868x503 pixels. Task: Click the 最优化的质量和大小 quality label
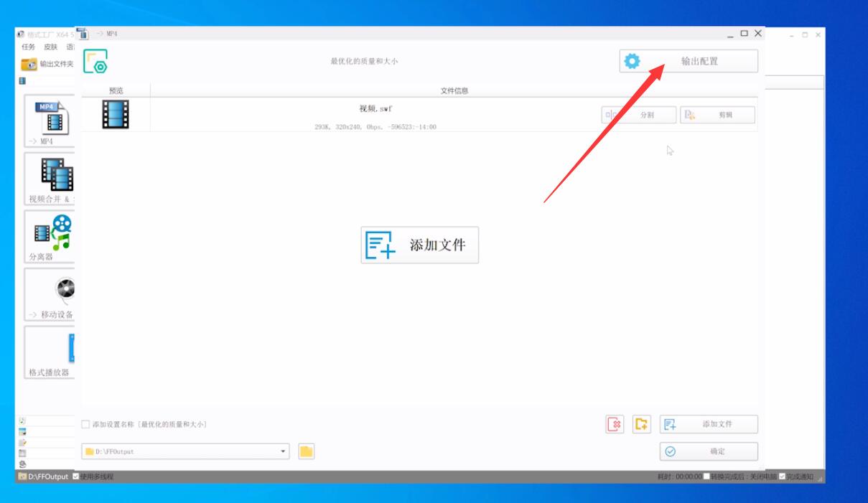(x=364, y=62)
